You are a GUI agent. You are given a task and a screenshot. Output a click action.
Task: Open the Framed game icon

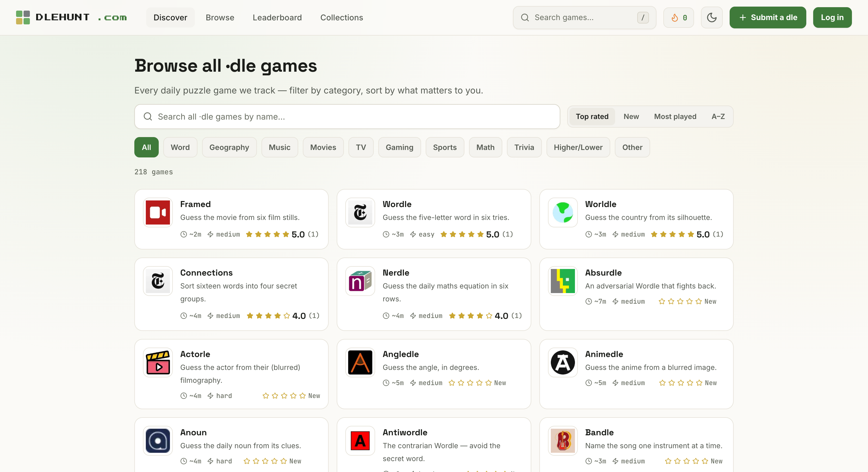click(158, 212)
